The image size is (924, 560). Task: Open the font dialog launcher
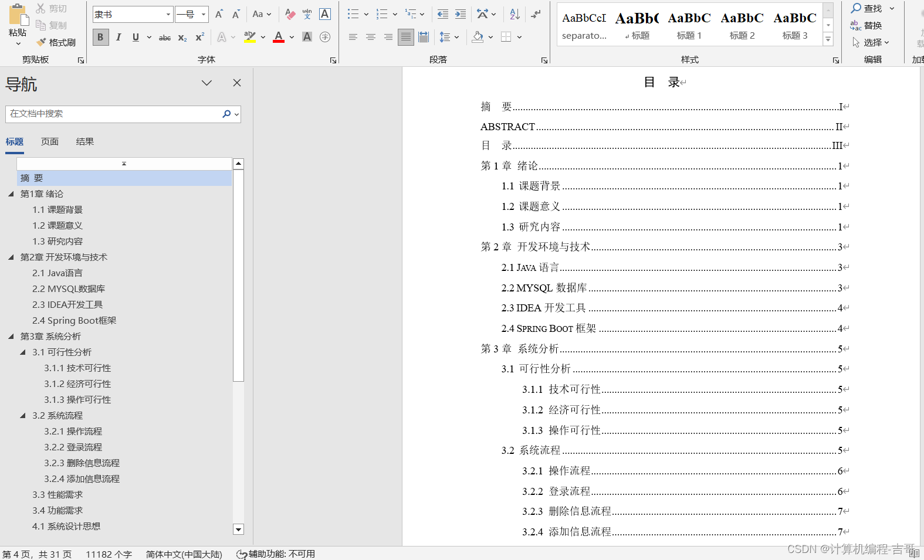point(333,60)
